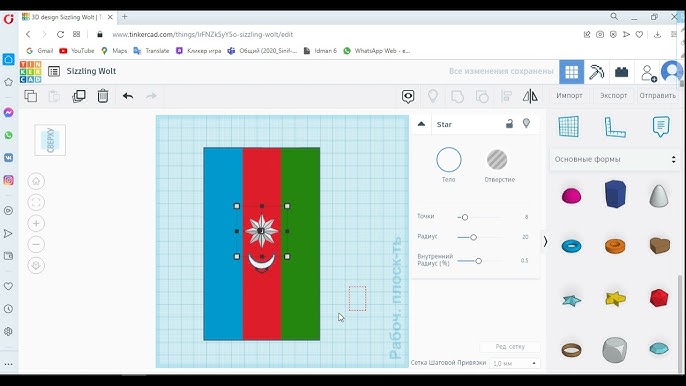Open the Основные формы dropdown
This screenshot has height=386, width=686.
pos(615,159)
